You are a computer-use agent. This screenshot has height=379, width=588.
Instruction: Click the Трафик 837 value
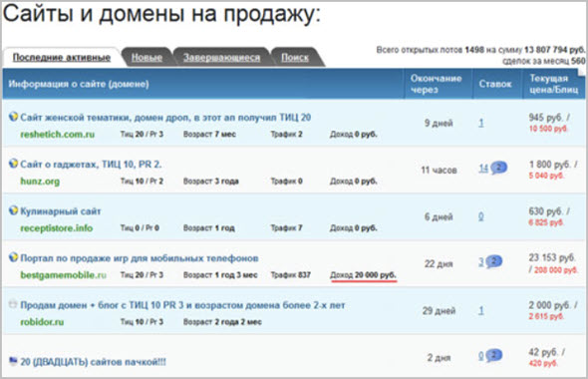click(x=291, y=275)
